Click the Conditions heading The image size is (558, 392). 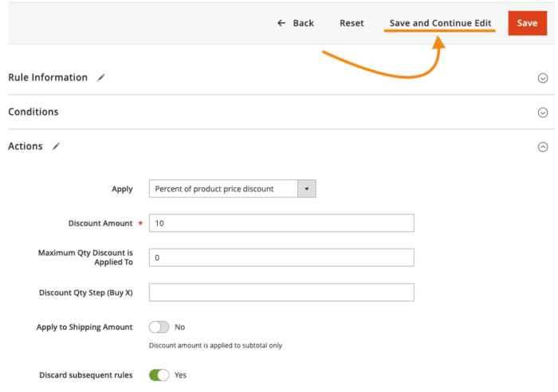pos(33,112)
